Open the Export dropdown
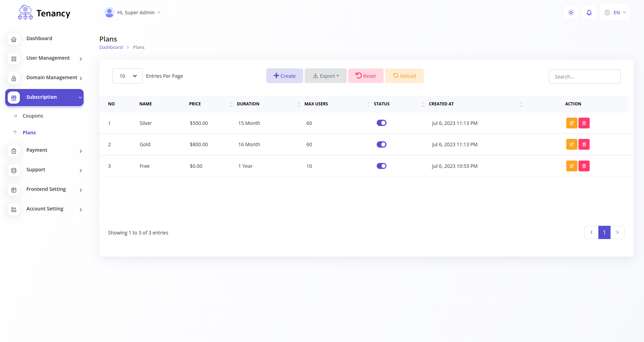The width and height of the screenshot is (644, 342). coord(326,76)
